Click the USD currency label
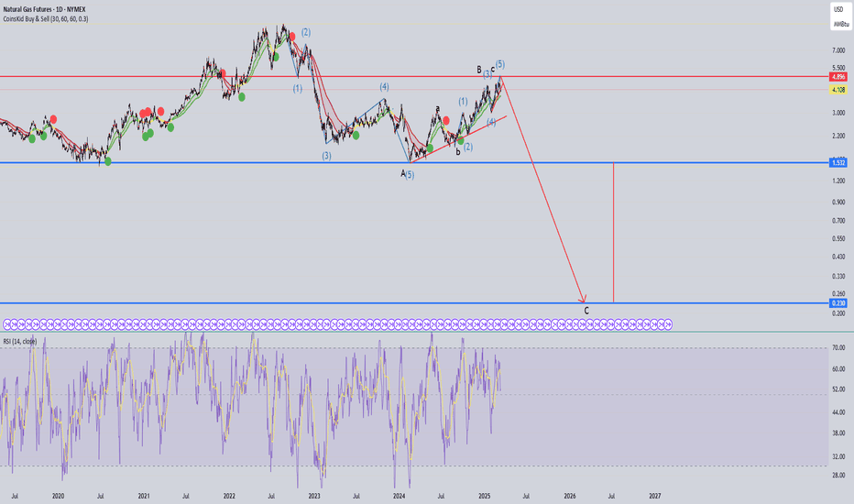 (x=838, y=9)
